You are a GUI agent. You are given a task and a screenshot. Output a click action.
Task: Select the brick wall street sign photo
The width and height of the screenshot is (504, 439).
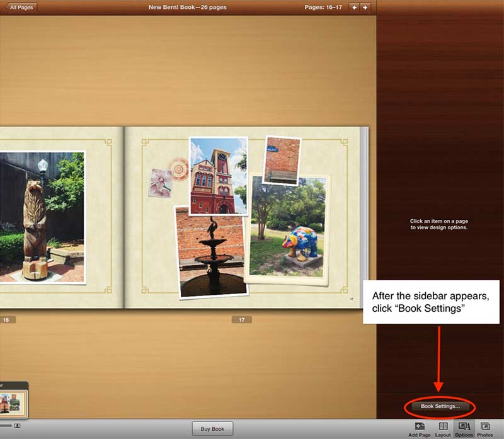(x=281, y=161)
